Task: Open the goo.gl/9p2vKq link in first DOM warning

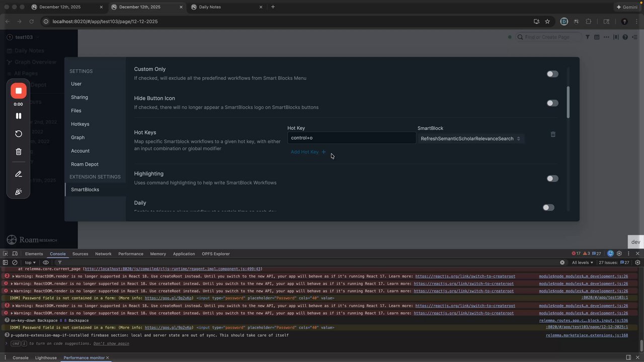Action: (x=169, y=298)
